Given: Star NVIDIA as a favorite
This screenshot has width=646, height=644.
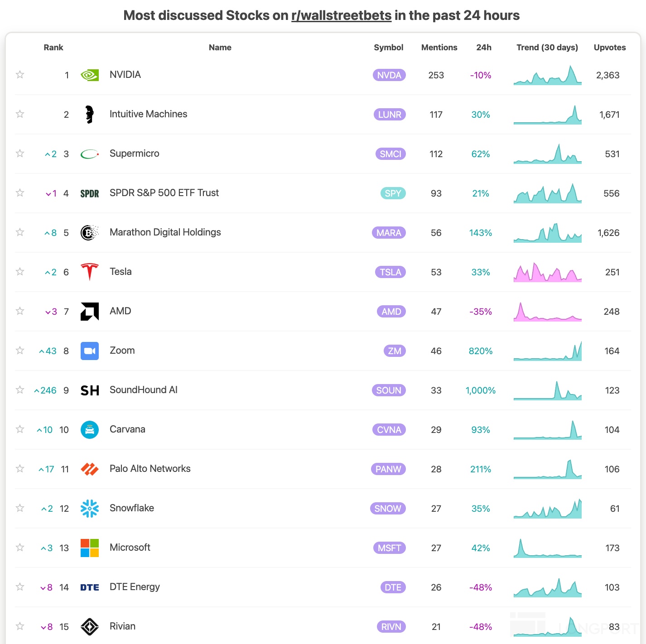Looking at the screenshot, I should point(20,75).
